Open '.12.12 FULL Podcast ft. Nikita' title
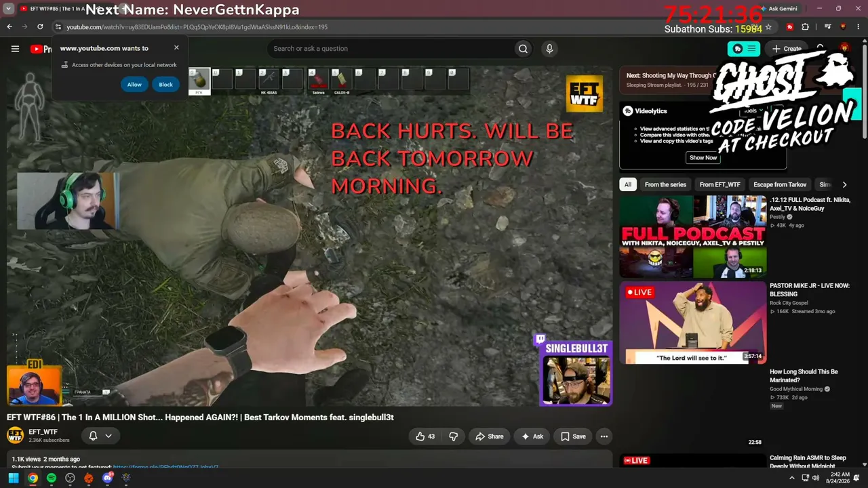 [810, 204]
